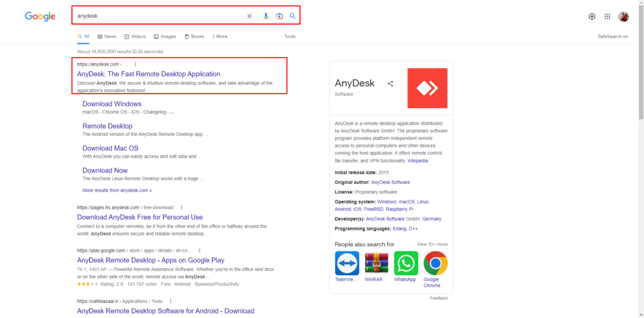Click AnyDesk Software original author link

pyautogui.click(x=391, y=182)
